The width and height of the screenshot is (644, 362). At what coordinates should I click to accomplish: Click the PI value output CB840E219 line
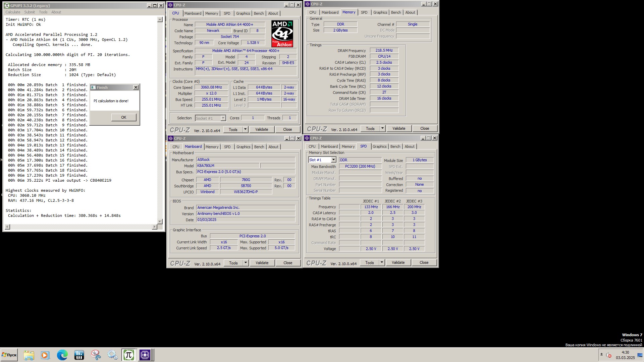point(60,180)
